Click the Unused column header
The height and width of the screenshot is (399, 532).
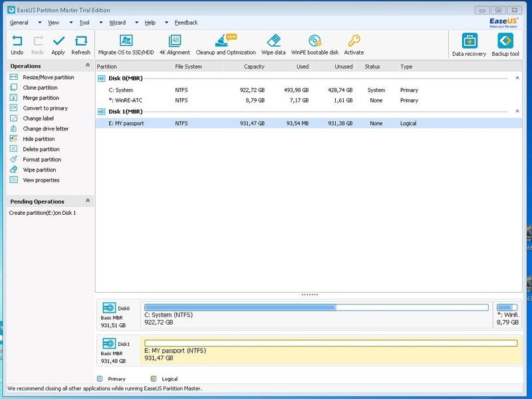click(x=332, y=66)
